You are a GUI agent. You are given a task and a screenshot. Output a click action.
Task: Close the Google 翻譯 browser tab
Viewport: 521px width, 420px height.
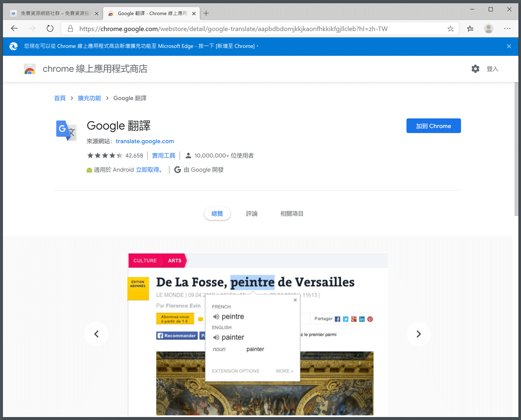(x=194, y=13)
